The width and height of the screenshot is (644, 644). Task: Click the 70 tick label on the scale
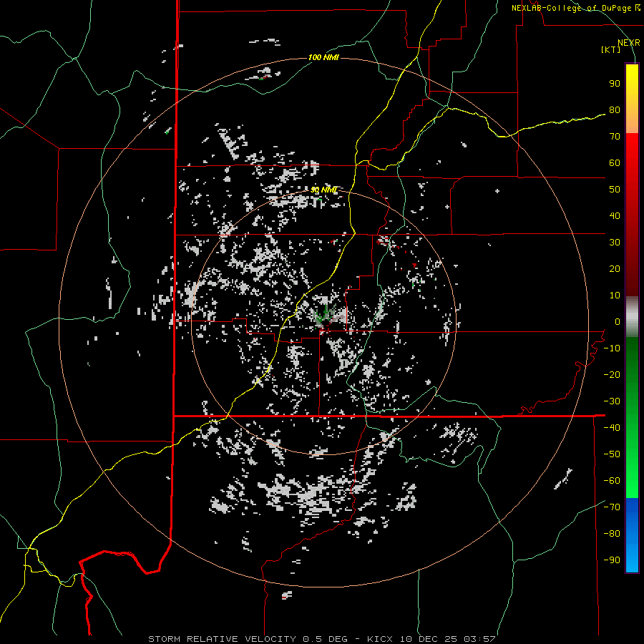615,137
